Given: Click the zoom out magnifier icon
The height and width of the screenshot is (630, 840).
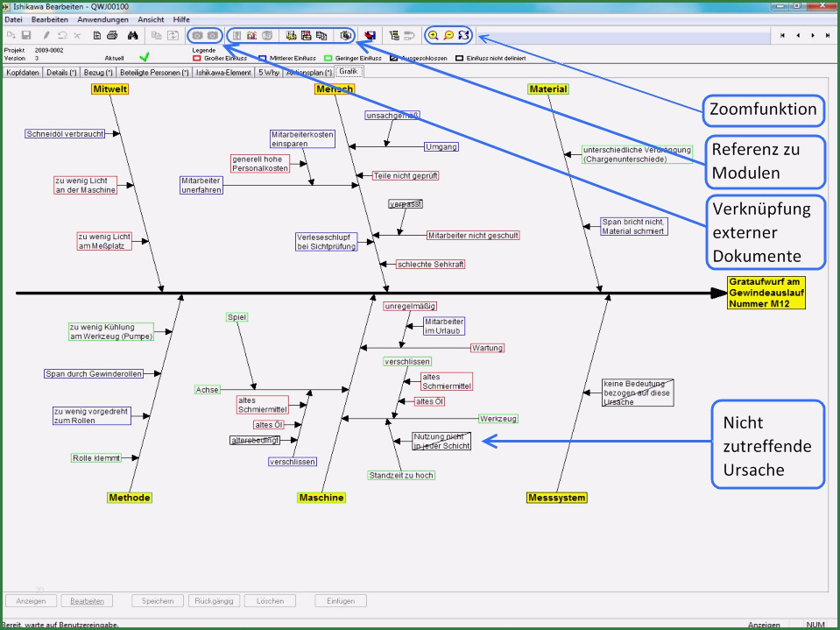Looking at the screenshot, I should [x=448, y=36].
